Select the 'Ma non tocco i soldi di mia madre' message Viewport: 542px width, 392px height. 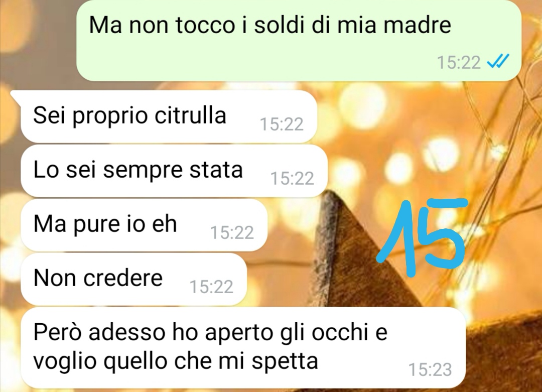tap(299, 41)
